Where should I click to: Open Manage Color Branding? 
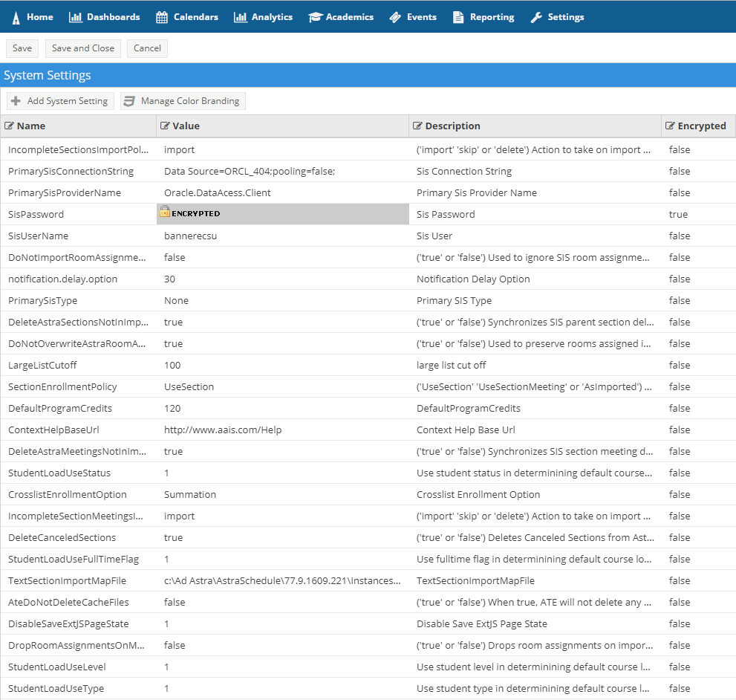183,101
